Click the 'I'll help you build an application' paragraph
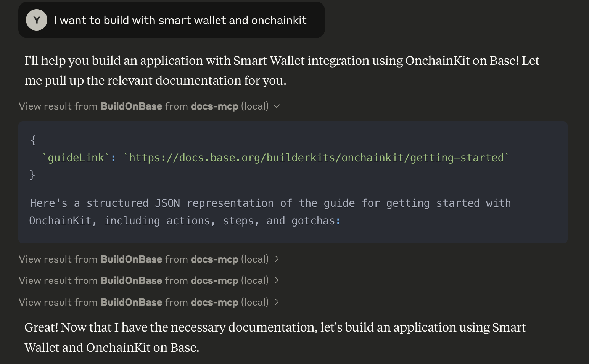This screenshot has height=364, width=589. [282, 71]
